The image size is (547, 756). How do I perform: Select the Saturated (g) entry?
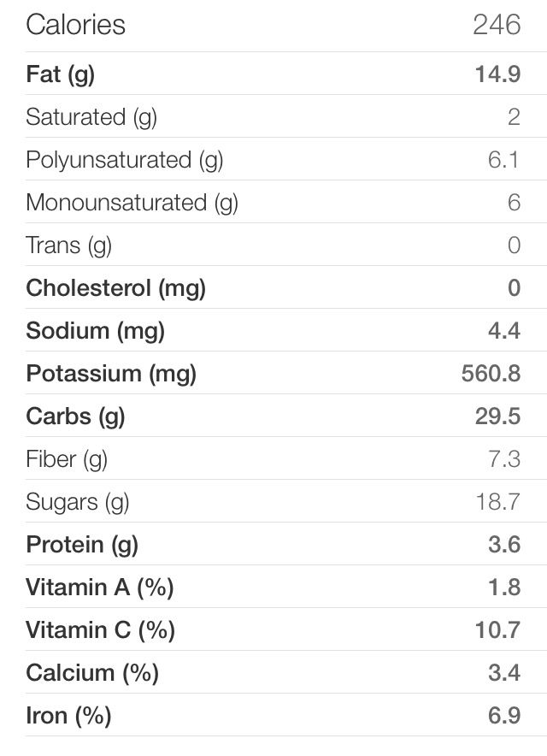point(273,116)
